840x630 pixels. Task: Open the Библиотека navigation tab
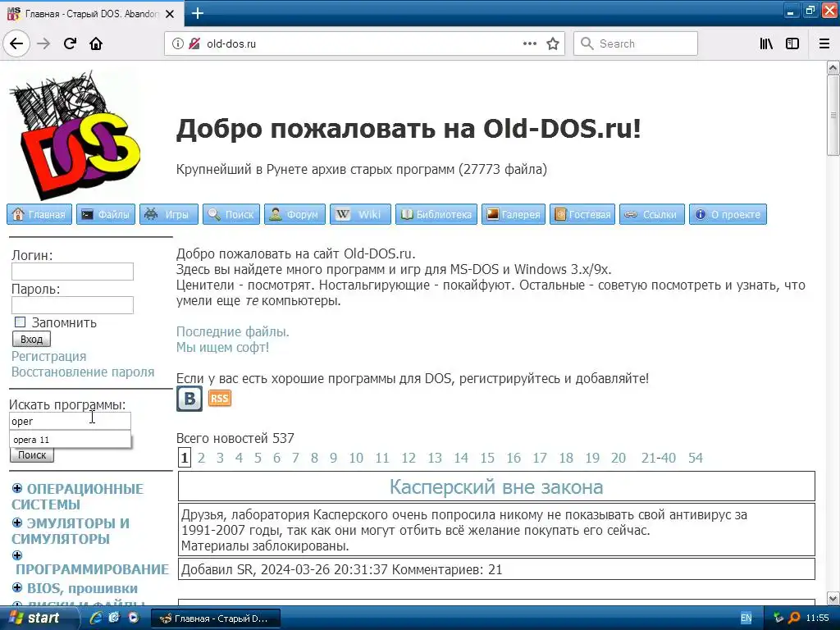pyautogui.click(x=436, y=214)
